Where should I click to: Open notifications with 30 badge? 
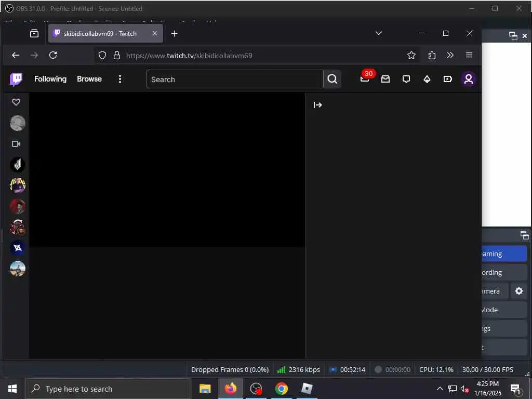pyautogui.click(x=365, y=79)
